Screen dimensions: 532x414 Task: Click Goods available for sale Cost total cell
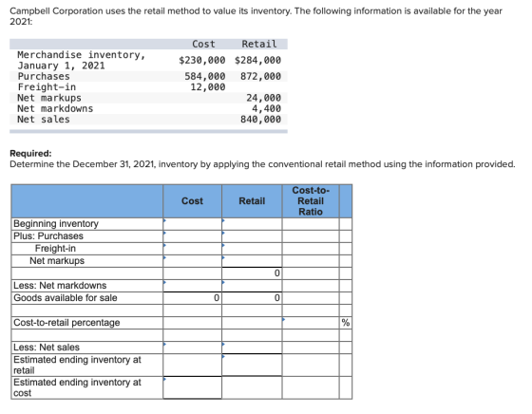pos(192,298)
